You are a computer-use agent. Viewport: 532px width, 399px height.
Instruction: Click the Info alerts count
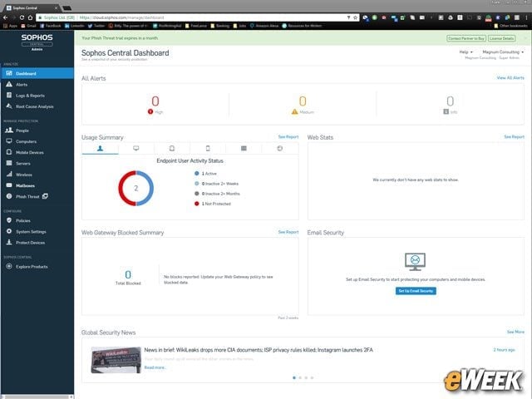[x=450, y=101]
